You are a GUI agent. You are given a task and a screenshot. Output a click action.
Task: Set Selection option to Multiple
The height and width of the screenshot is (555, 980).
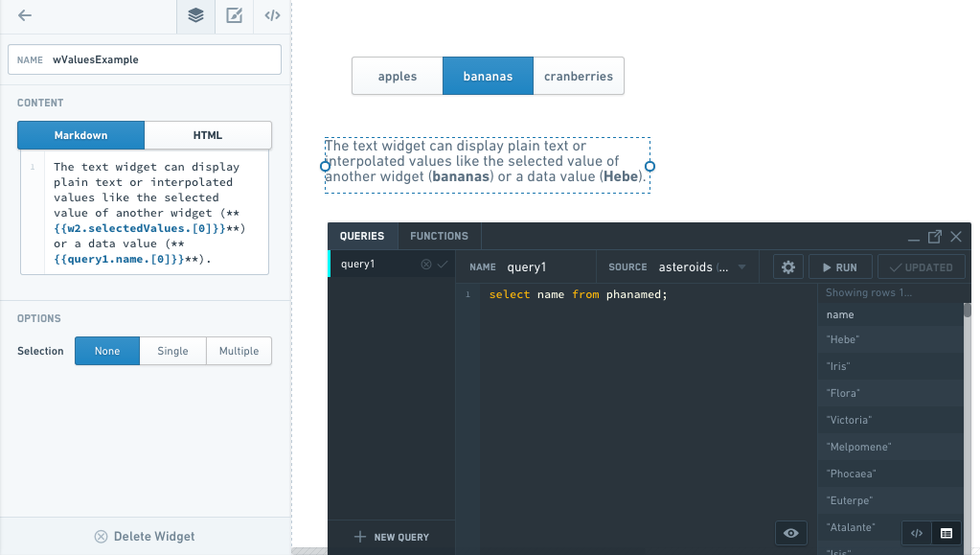(x=239, y=351)
